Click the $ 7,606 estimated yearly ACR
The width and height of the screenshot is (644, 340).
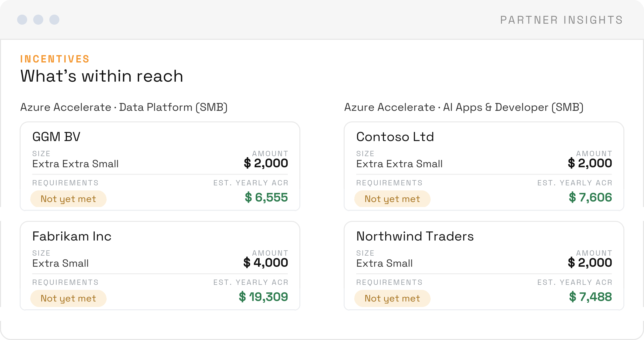coord(590,197)
